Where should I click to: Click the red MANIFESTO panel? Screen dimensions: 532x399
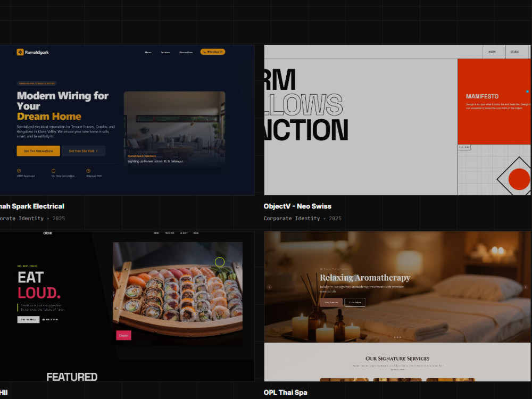click(494, 102)
